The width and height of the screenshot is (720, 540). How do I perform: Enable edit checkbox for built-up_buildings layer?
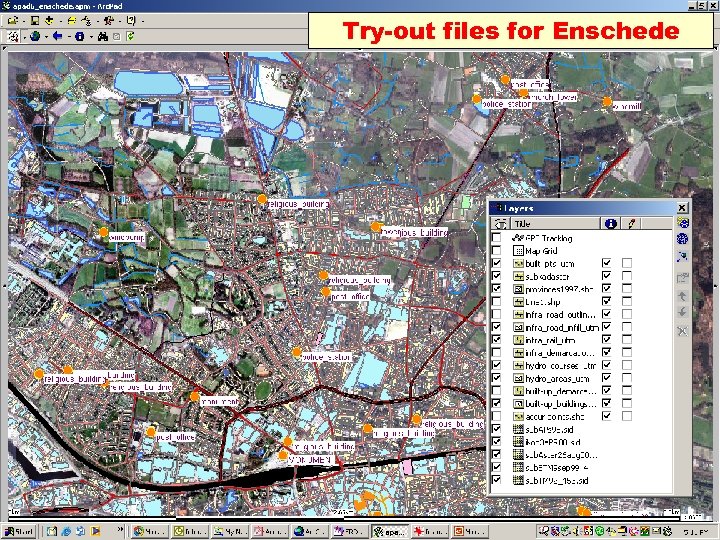[x=627, y=403]
